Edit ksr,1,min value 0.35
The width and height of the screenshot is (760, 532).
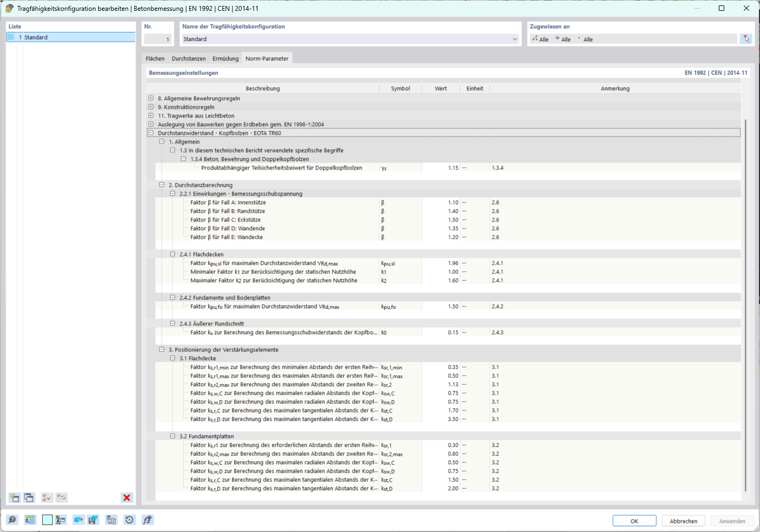(x=441, y=367)
